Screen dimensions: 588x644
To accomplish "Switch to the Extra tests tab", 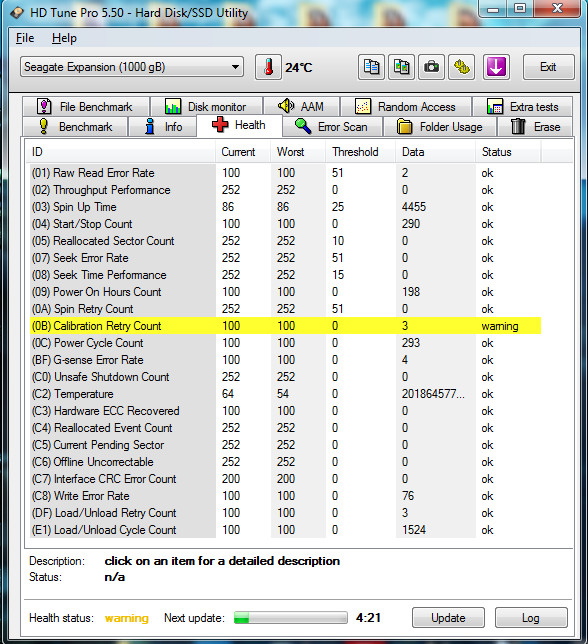I will pos(522,107).
